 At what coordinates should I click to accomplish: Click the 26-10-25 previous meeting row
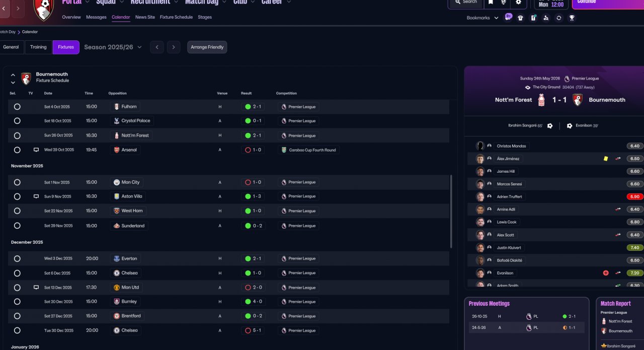[526, 316]
